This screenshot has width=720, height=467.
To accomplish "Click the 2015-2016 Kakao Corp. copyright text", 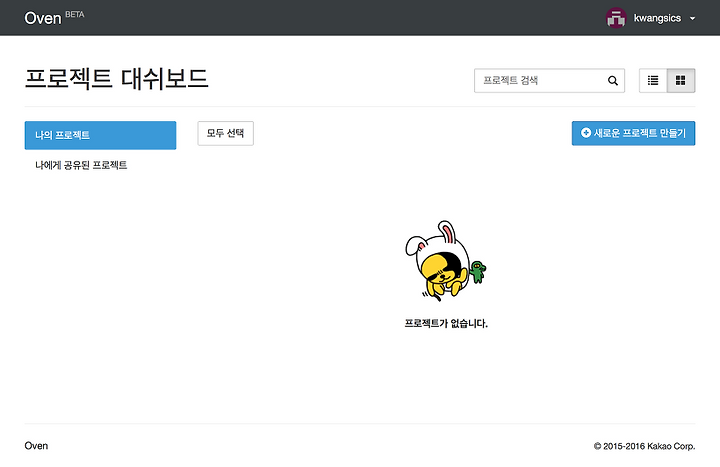I will point(644,446).
